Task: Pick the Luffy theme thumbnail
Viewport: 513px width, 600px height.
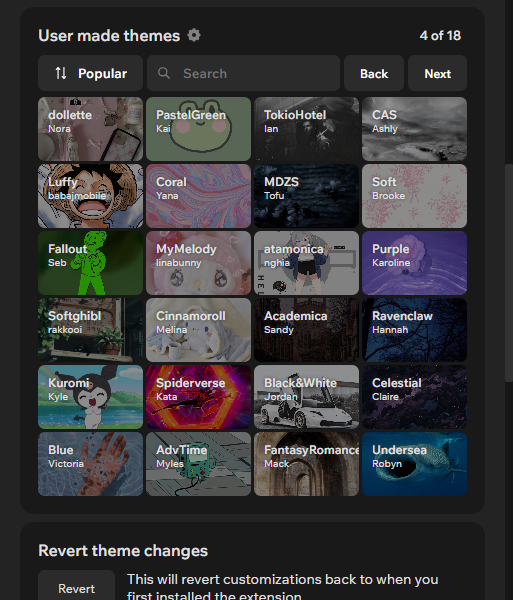Action: point(90,196)
